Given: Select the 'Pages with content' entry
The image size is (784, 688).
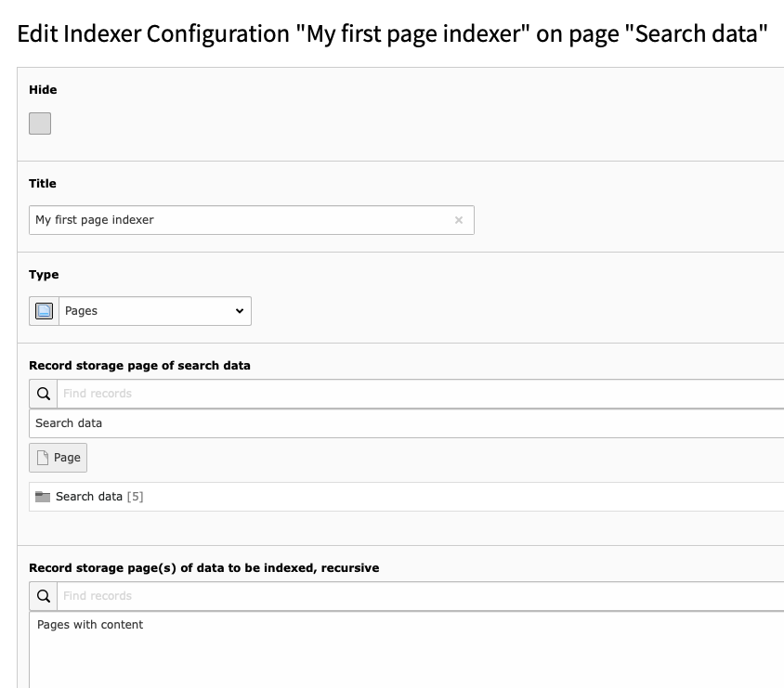Looking at the screenshot, I should tap(90, 624).
